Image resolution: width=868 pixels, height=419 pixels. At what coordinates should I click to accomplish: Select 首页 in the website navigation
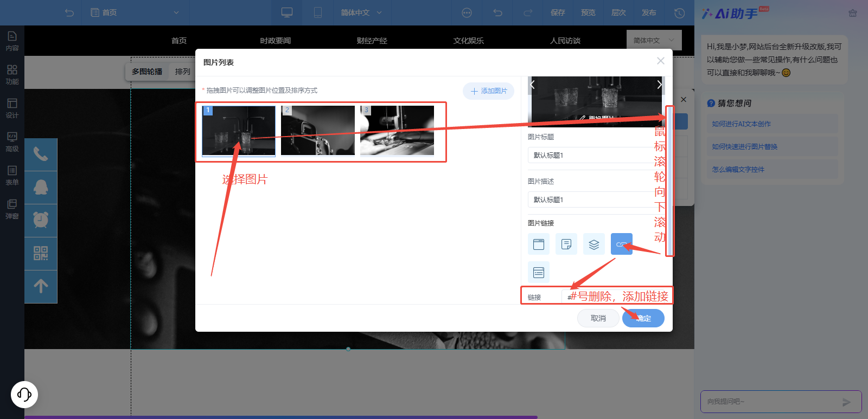point(179,41)
